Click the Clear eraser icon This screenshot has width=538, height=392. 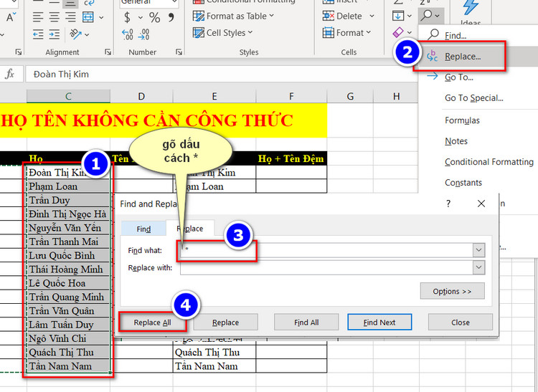click(398, 32)
